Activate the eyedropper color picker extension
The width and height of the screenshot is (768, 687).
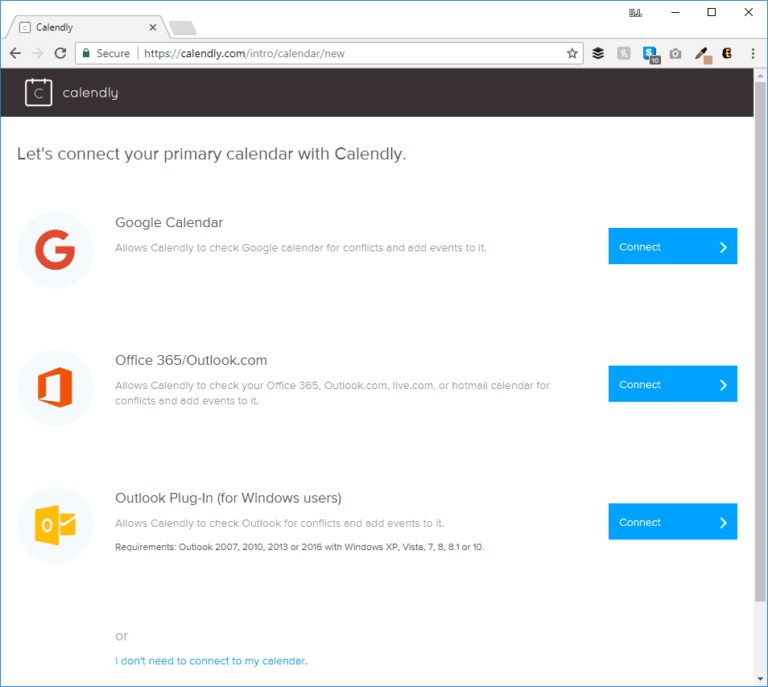point(703,54)
